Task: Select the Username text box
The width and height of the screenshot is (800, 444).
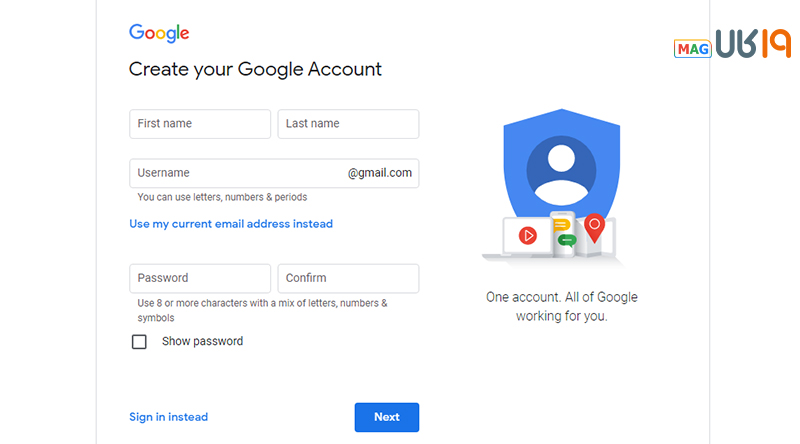Action: point(235,173)
